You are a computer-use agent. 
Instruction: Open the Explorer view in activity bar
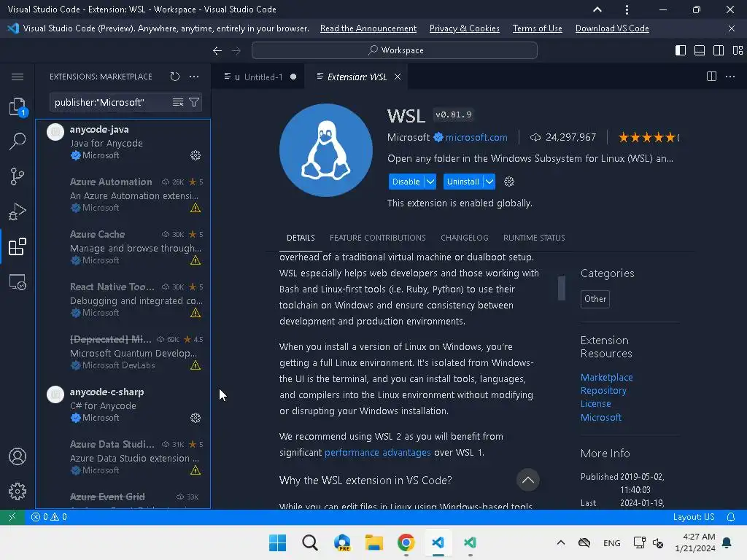pos(18,106)
